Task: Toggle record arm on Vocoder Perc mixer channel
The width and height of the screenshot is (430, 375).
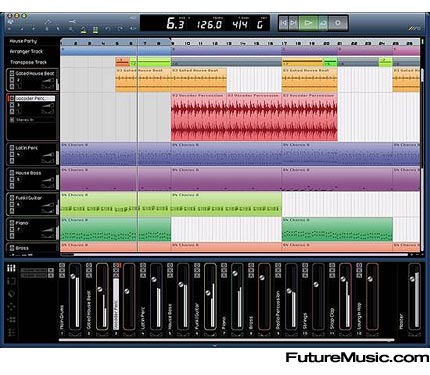Action: click(116, 265)
